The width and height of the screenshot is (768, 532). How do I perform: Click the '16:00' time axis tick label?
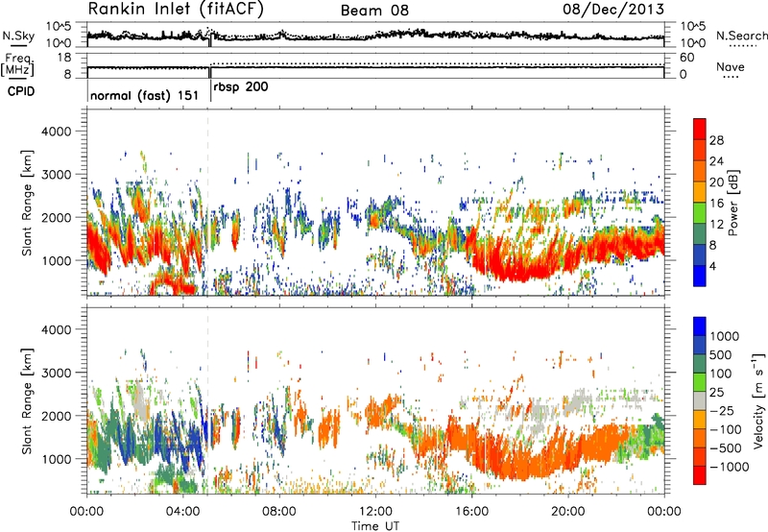coord(471,512)
